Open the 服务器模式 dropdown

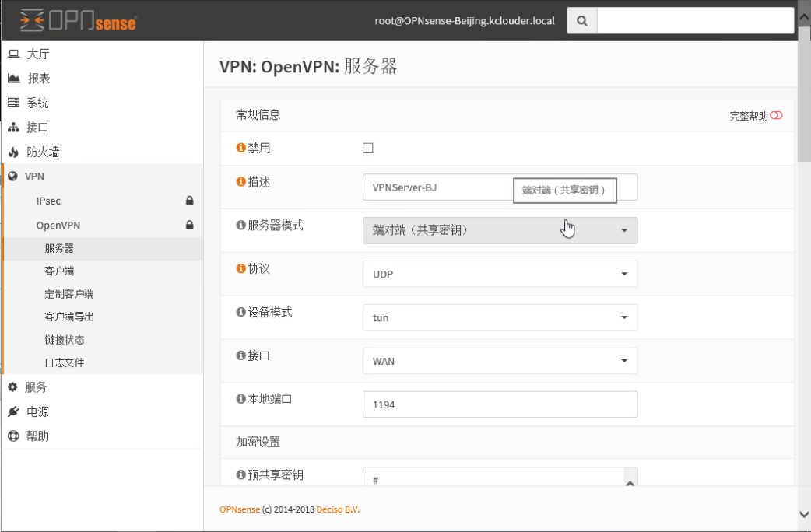click(500, 230)
